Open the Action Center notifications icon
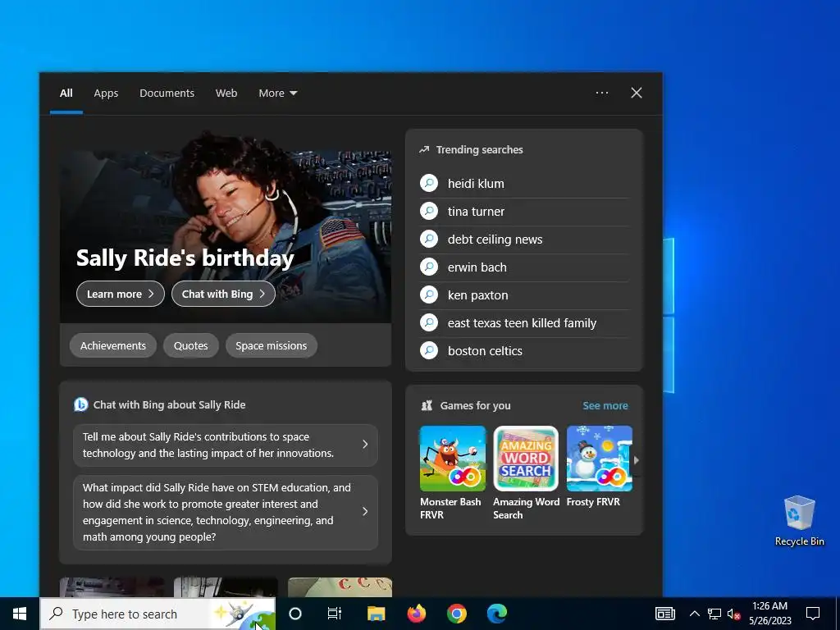The width and height of the screenshot is (840, 630). point(813,614)
